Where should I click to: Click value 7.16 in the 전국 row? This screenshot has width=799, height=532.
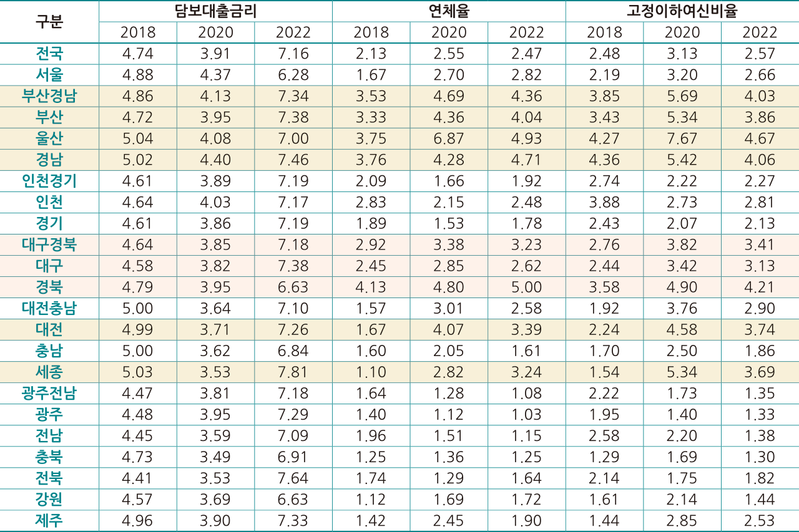tap(293, 54)
